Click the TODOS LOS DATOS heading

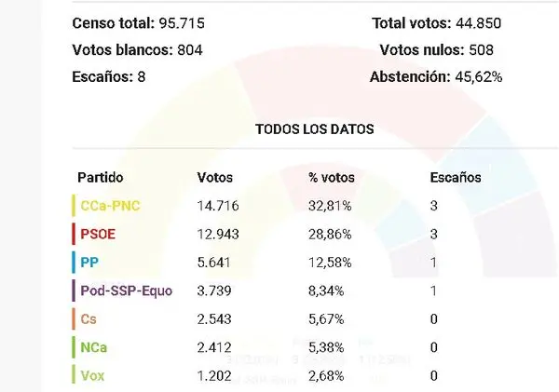pyautogui.click(x=315, y=129)
